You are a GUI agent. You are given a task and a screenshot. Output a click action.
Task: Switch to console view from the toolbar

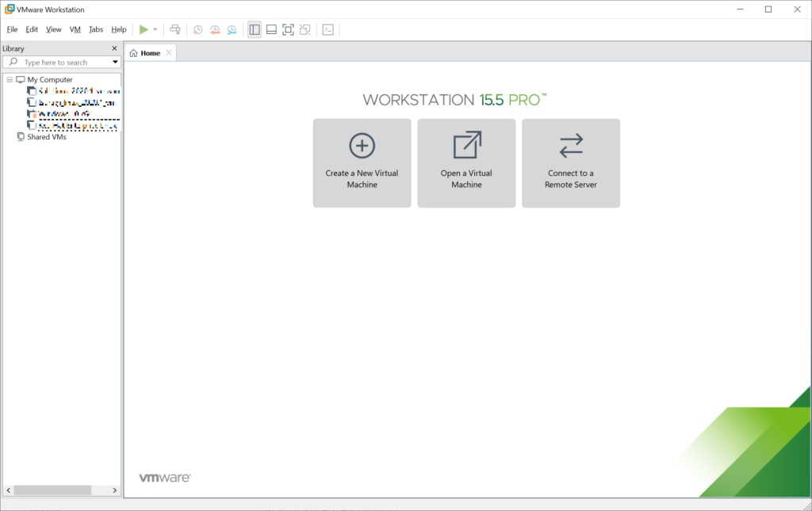(x=327, y=29)
